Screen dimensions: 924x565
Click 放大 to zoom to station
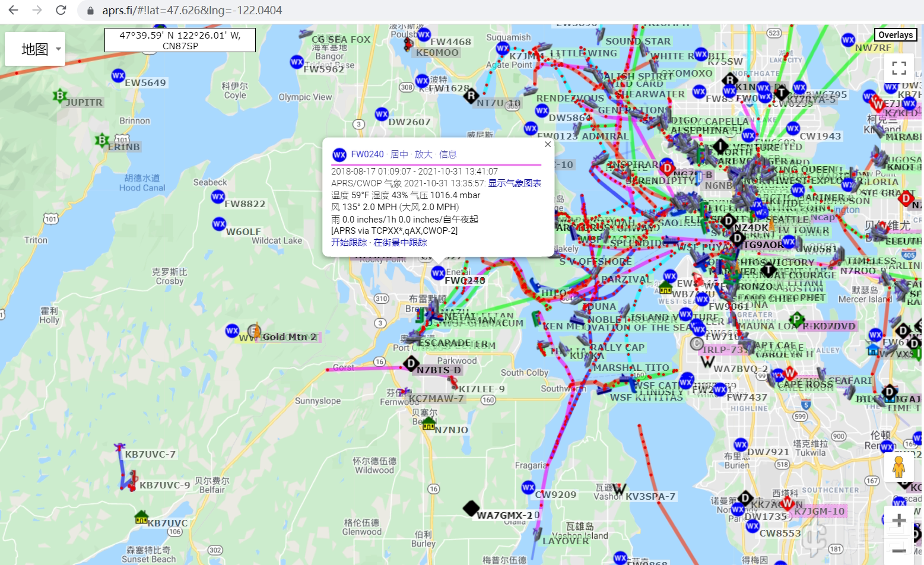(x=423, y=154)
